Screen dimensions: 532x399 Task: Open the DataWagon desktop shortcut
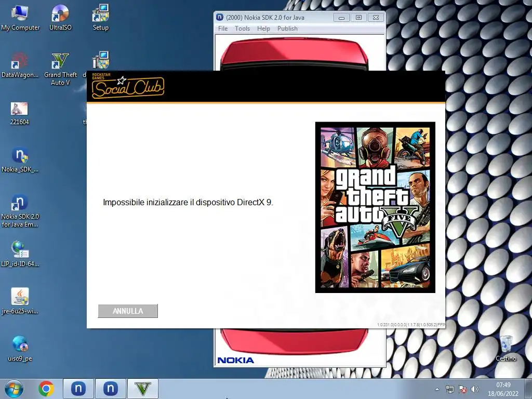click(20, 65)
